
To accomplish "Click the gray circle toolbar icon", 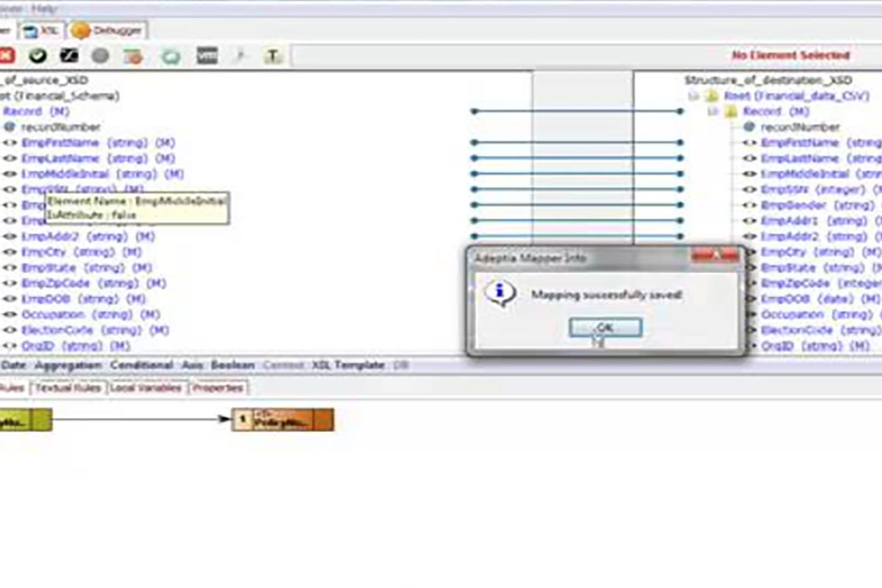I will (100, 56).
